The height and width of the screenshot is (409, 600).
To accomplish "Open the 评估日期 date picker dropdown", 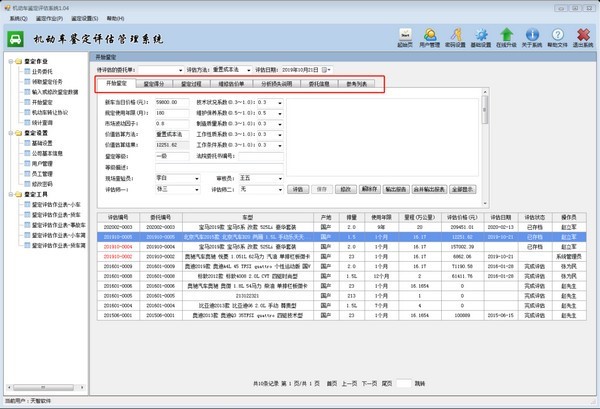I will point(326,70).
